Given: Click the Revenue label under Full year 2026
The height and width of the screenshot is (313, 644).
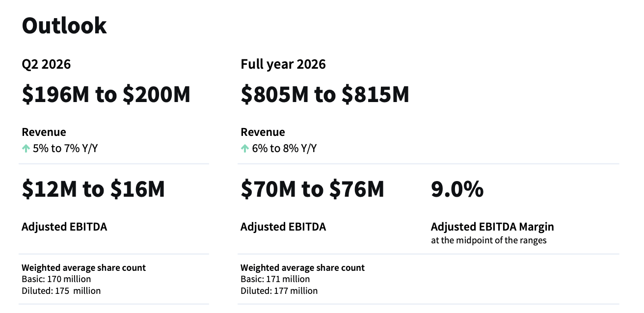Looking at the screenshot, I should pyautogui.click(x=263, y=132).
